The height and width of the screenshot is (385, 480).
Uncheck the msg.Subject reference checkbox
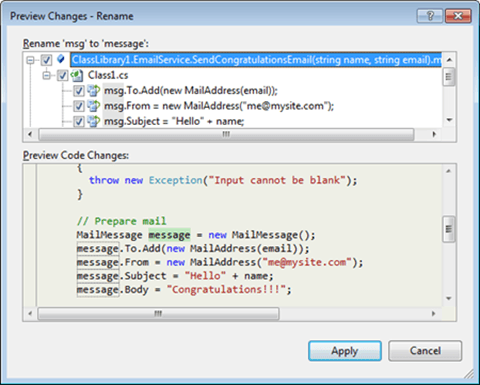[78, 121]
